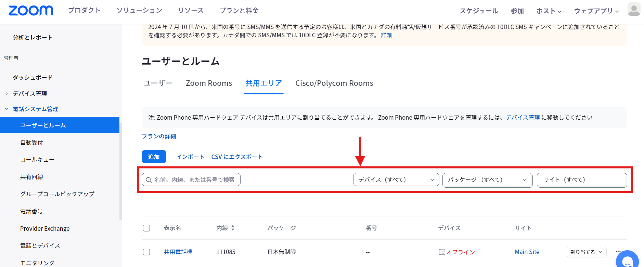
Task: Open デバイス (すべて) filter dropdown
Action: click(x=396, y=179)
